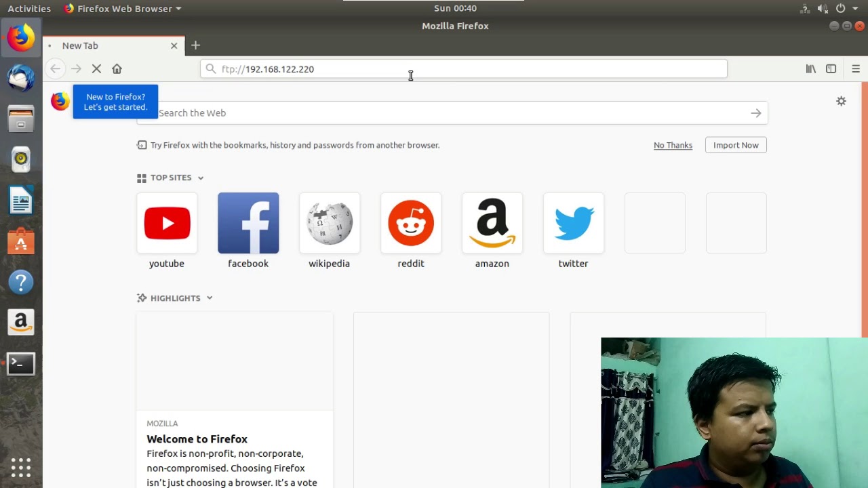Open the Firefox hamburger menu
This screenshot has width=868, height=488.
855,68
